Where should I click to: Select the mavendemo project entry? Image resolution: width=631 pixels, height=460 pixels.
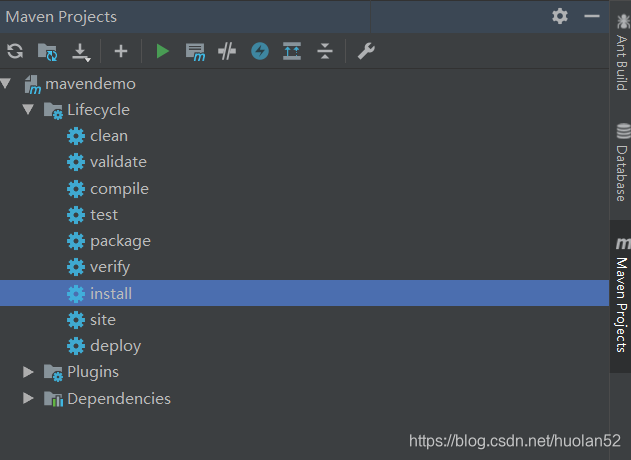[x=91, y=84]
